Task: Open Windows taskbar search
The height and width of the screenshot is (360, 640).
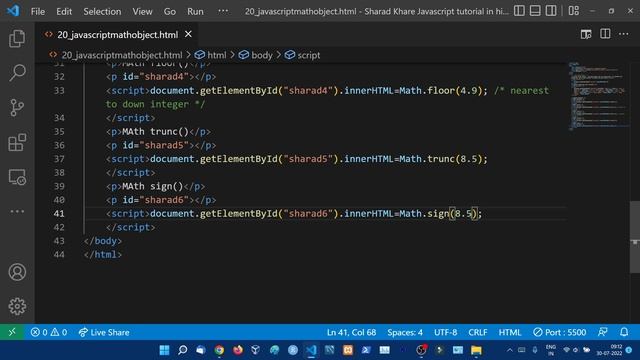Action: coord(182,350)
